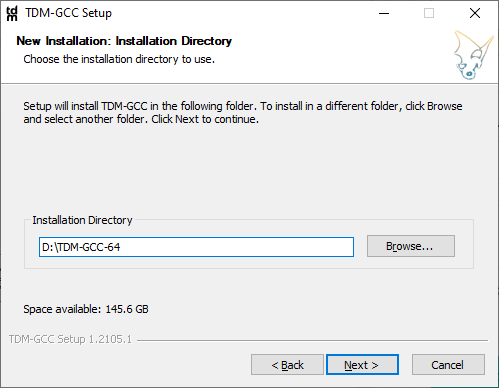Click the greyed-out maximize window button

click(429, 13)
